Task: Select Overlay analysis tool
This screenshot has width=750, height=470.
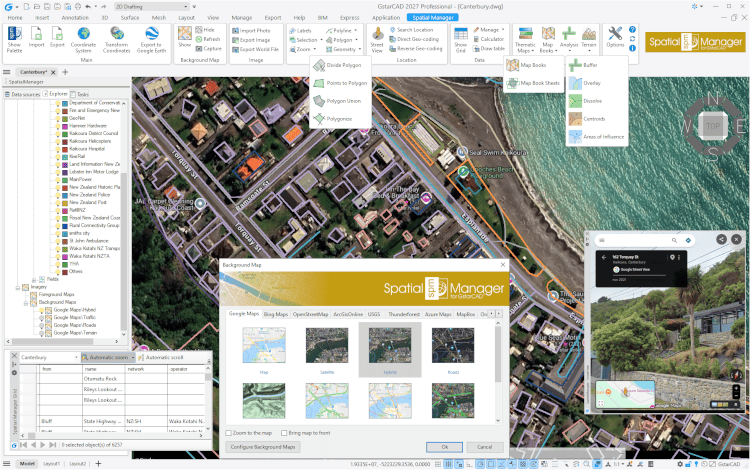Action: [x=585, y=83]
